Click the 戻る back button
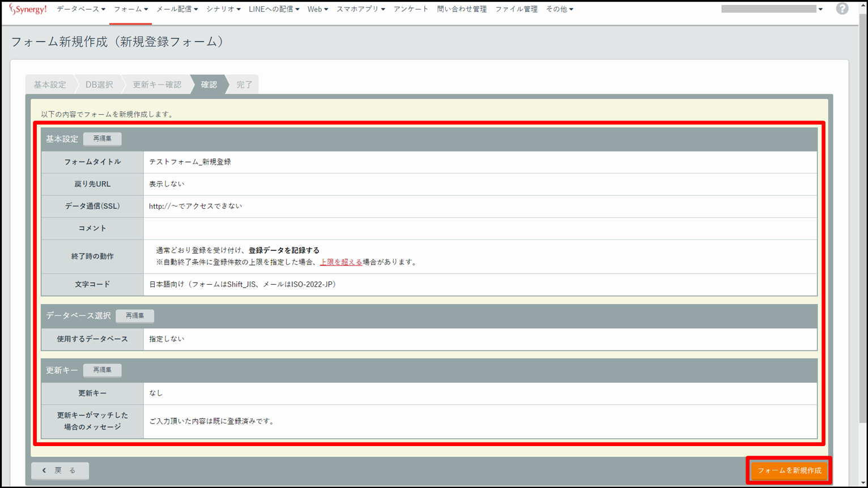 [60, 470]
